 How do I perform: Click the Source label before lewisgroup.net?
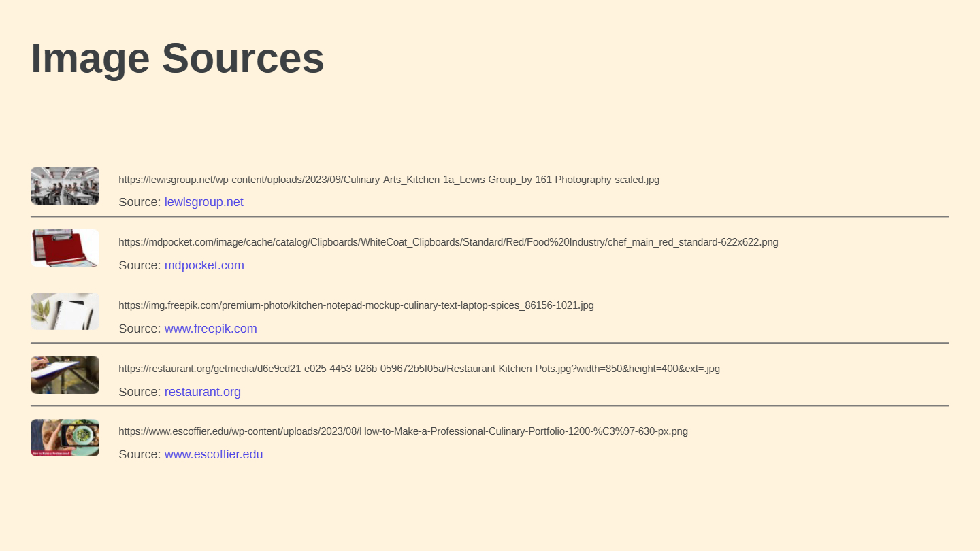[x=140, y=202]
